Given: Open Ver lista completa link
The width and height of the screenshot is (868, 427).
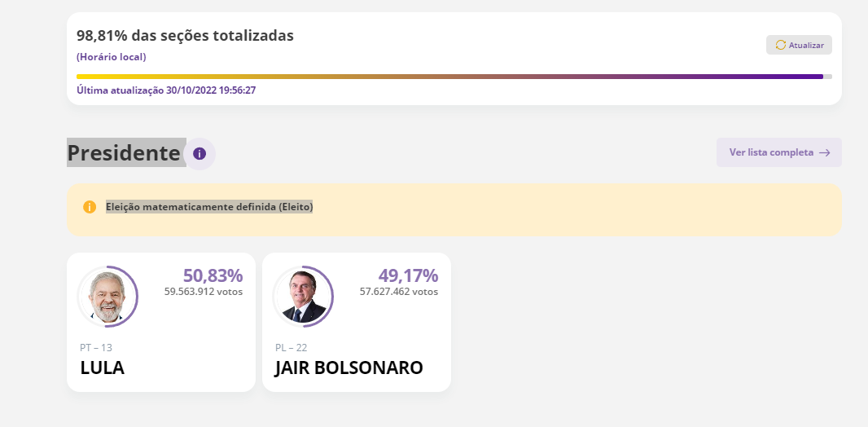Looking at the screenshot, I should point(779,152).
